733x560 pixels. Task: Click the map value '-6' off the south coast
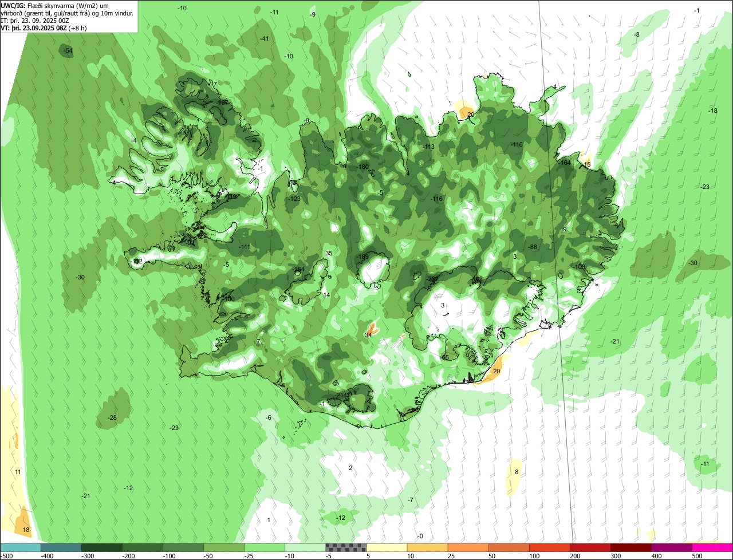269,417
